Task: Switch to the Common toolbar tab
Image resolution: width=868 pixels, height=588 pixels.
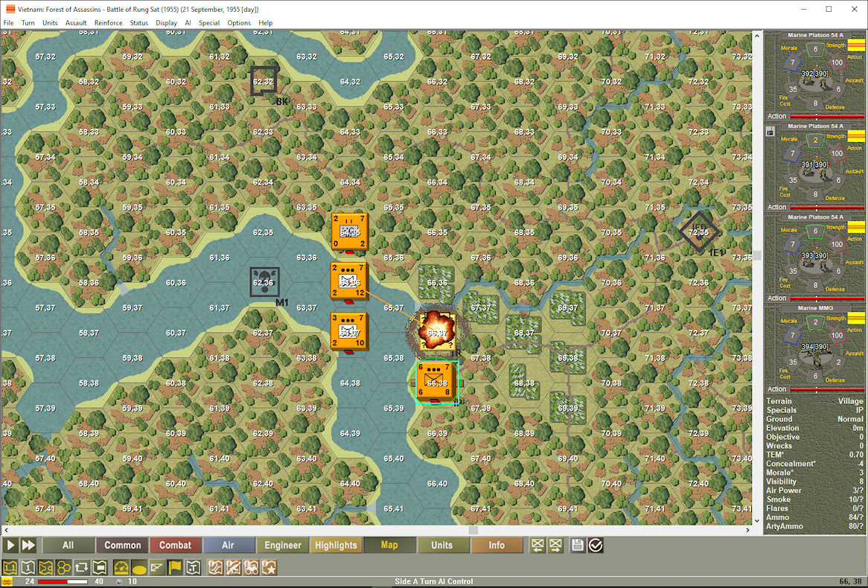Action: point(122,546)
